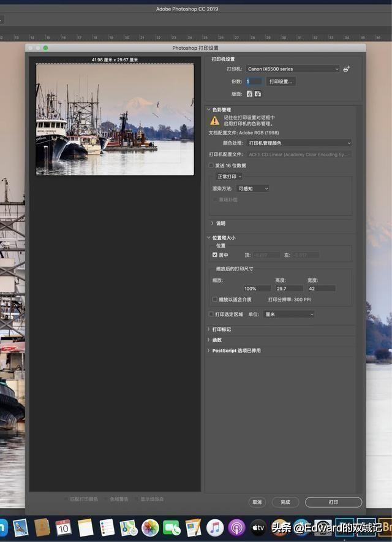
Task: Expand the 函数 section
Action: (x=209, y=340)
